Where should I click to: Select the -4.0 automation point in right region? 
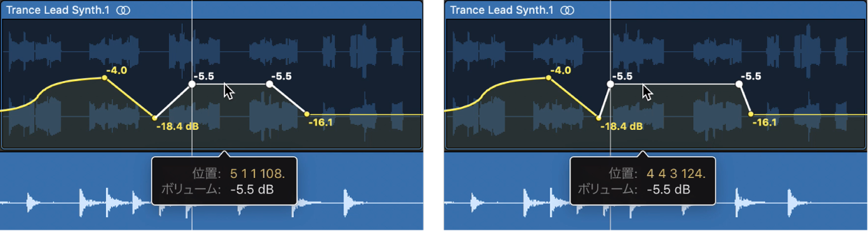pos(549,78)
